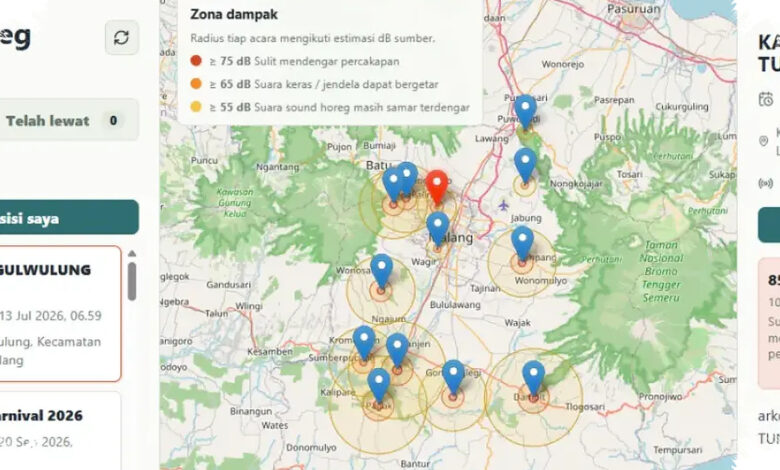Viewport: 780px width, 470px height.
Task: Select the blue pin at Malang city
Action: (x=438, y=229)
